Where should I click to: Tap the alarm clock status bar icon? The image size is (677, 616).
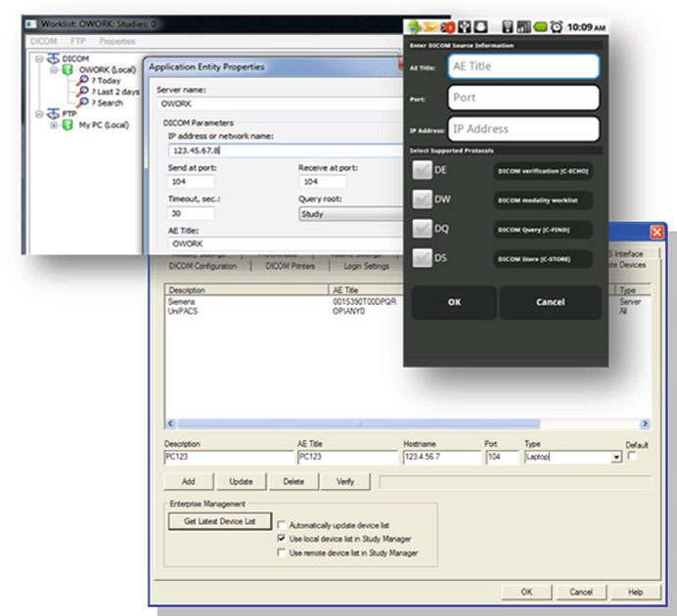[x=556, y=28]
